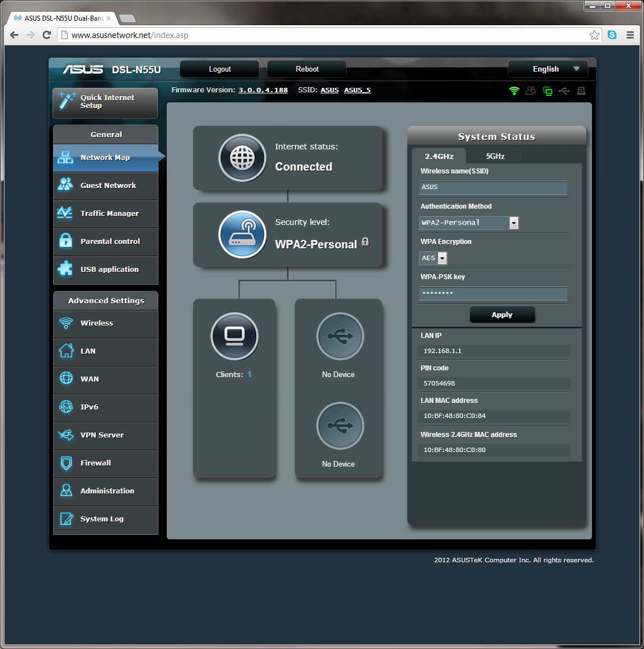Click the upper No Device USB icon

[x=340, y=336]
